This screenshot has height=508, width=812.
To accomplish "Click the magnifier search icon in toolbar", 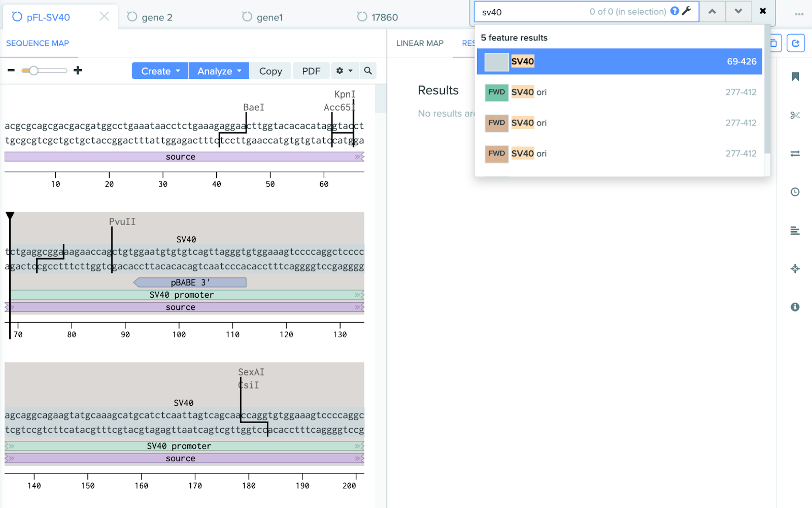I will click(x=368, y=71).
